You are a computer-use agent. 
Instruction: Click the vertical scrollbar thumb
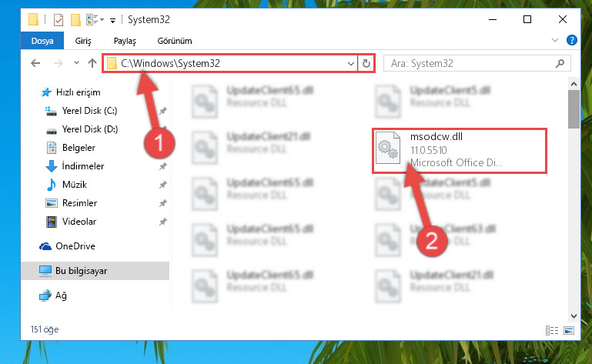click(x=574, y=109)
